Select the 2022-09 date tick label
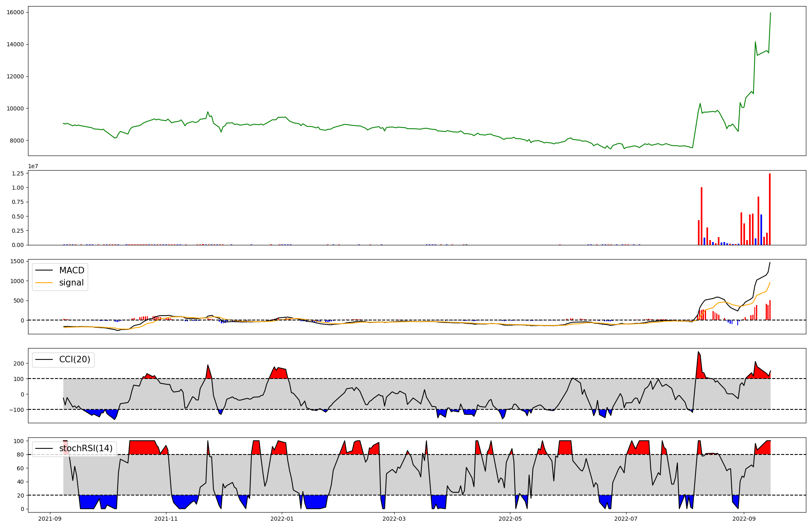Viewport: 812px width, 528px height. tap(744, 519)
